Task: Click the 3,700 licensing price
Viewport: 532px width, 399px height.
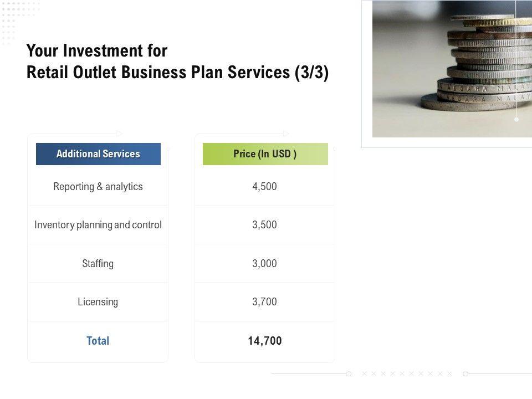Action: pos(264,302)
